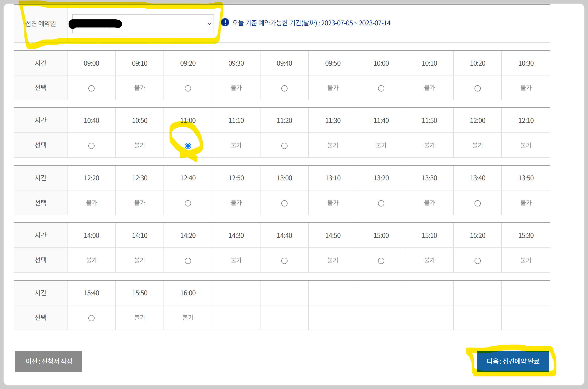The image size is (588, 389).
Task: Choose the 13:20 time slot radio
Action: (381, 203)
